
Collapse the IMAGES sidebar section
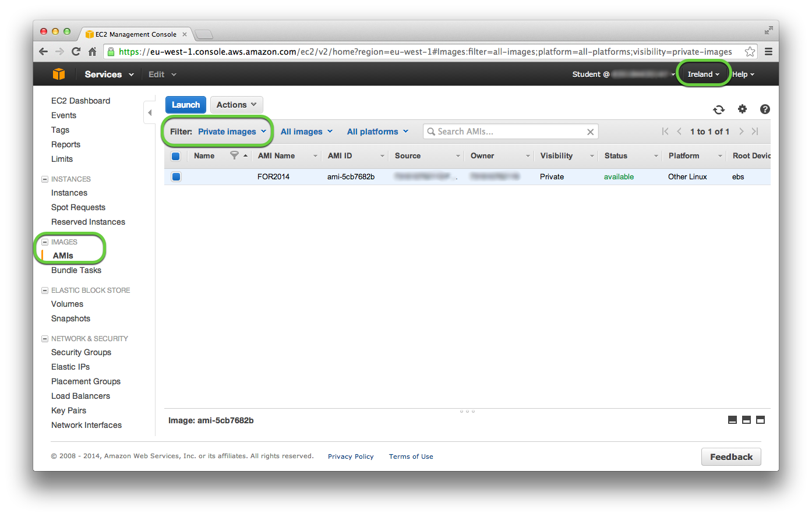(45, 242)
